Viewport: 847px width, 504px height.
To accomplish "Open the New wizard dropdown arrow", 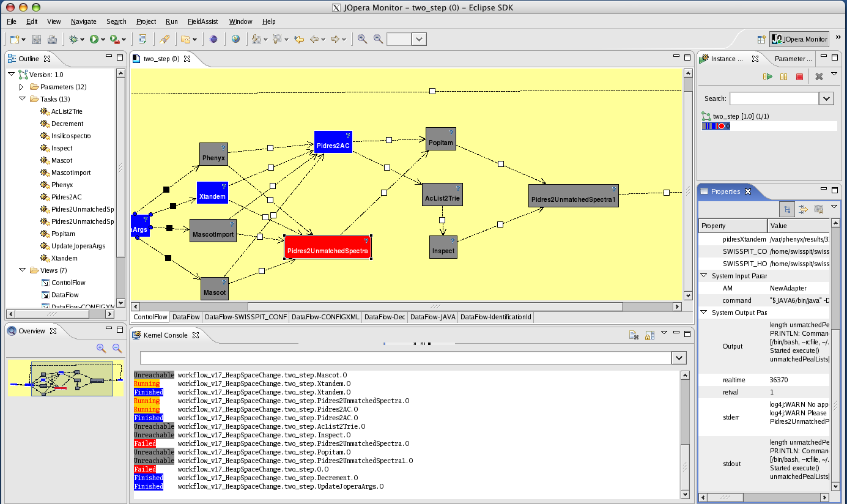I will click(x=24, y=40).
